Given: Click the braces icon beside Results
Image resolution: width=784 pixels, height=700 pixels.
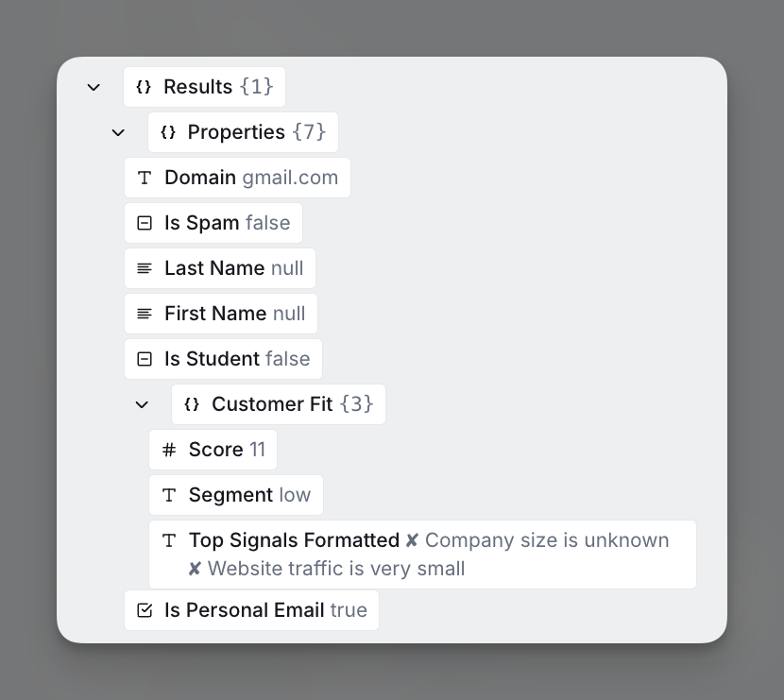Looking at the screenshot, I should click(144, 87).
